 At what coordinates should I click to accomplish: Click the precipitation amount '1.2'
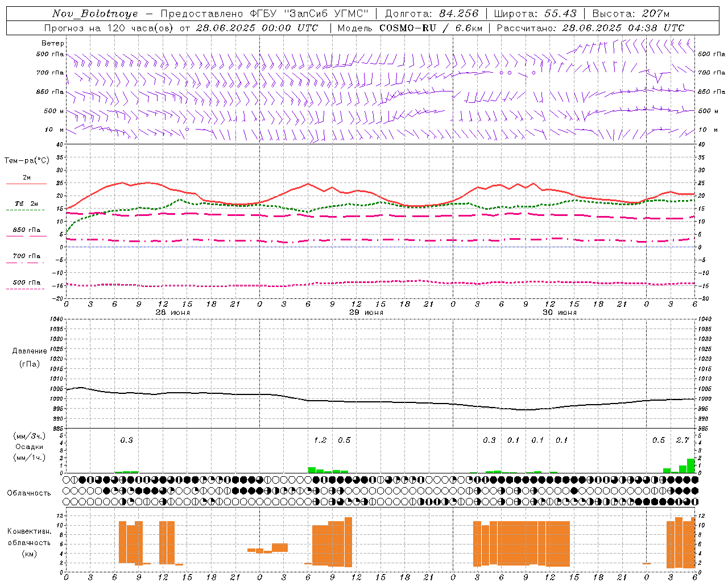320,440
